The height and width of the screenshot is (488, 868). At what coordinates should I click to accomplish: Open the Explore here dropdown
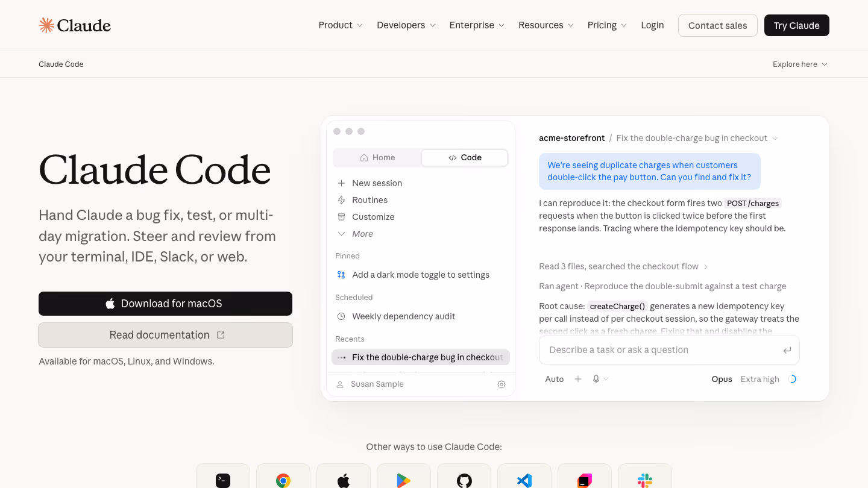[x=800, y=64]
